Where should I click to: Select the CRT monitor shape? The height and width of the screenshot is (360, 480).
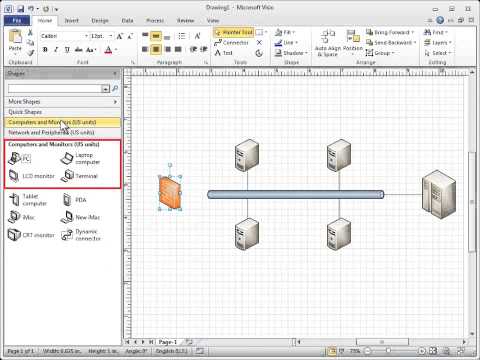click(31, 235)
